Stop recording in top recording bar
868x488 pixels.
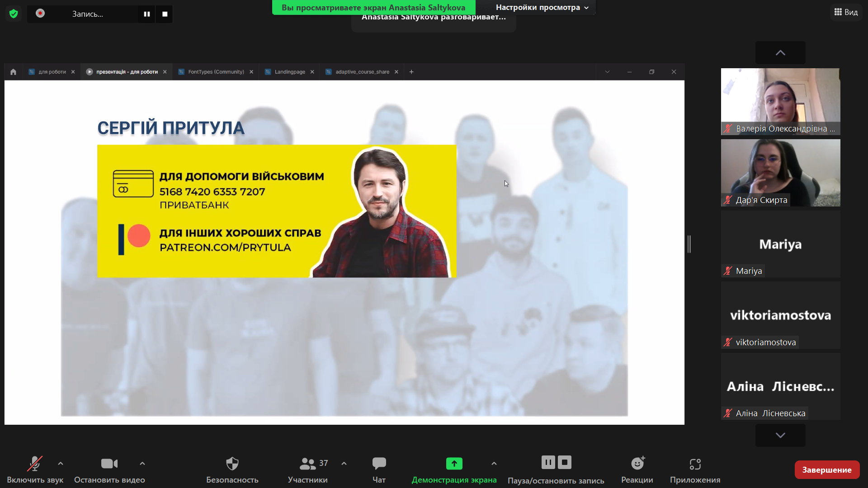[165, 14]
